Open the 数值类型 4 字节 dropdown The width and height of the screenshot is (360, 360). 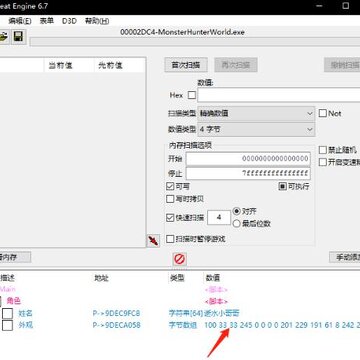coord(256,129)
